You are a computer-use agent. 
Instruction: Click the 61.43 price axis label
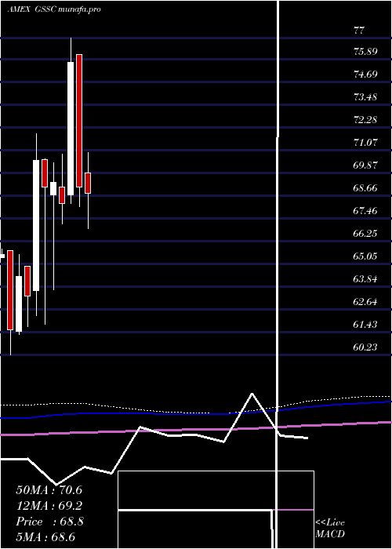tap(365, 324)
